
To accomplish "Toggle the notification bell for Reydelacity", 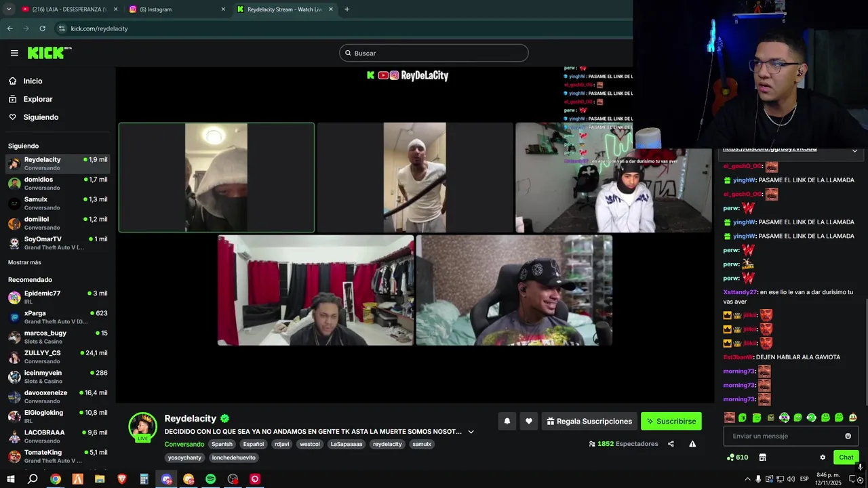I will tap(507, 421).
